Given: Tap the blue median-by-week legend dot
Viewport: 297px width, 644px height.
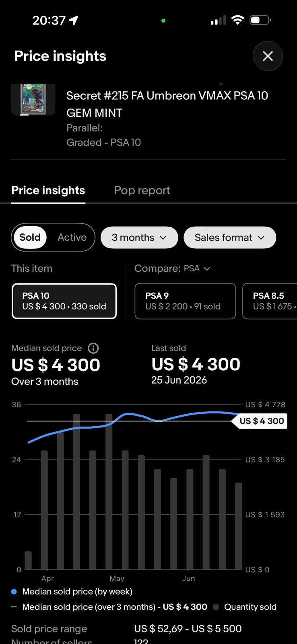Looking at the screenshot, I should click(x=14, y=592).
